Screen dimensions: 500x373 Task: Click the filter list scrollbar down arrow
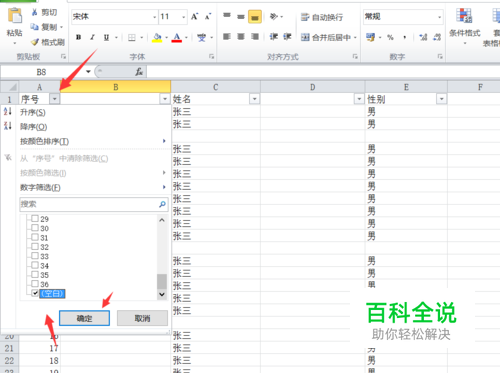click(162, 294)
